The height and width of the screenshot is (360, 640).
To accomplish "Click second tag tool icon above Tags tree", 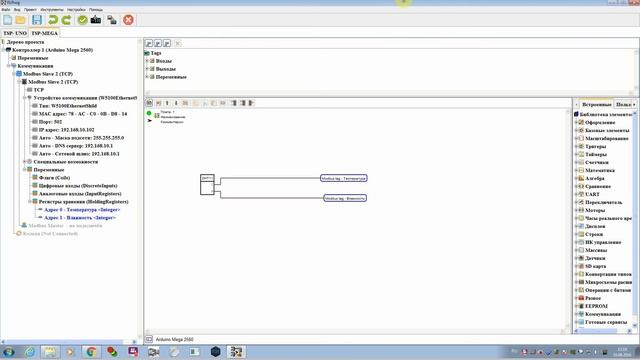I will point(158,43).
